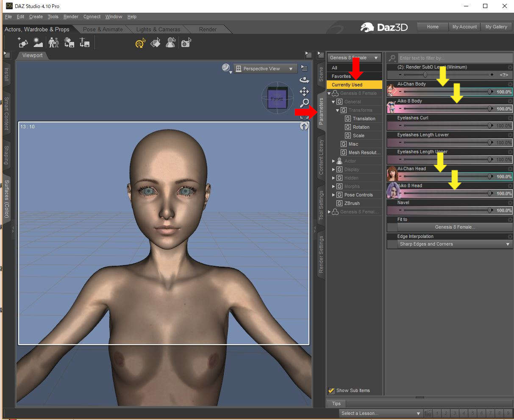Screen dimensions: 514x420
Task: Open the Content Library side tab
Action: point(321,157)
